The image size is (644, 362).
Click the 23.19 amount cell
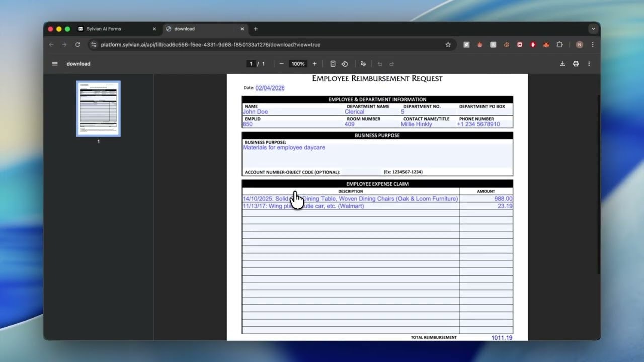click(x=486, y=206)
